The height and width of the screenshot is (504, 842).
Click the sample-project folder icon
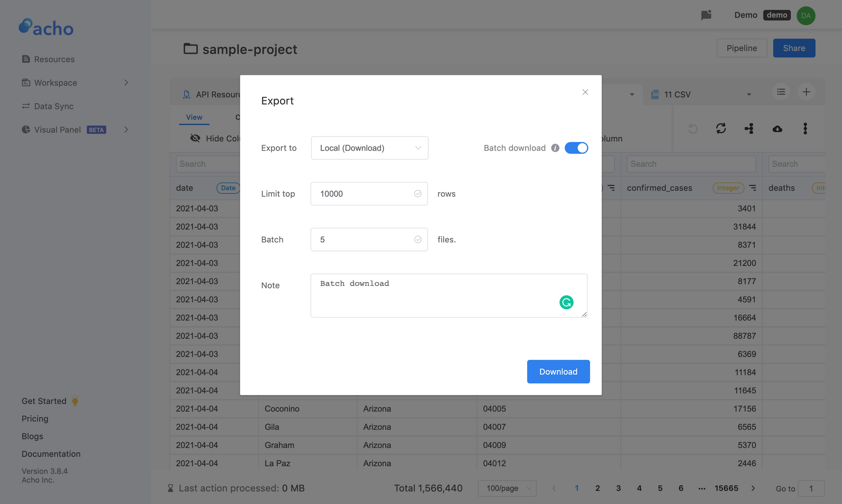tap(190, 49)
